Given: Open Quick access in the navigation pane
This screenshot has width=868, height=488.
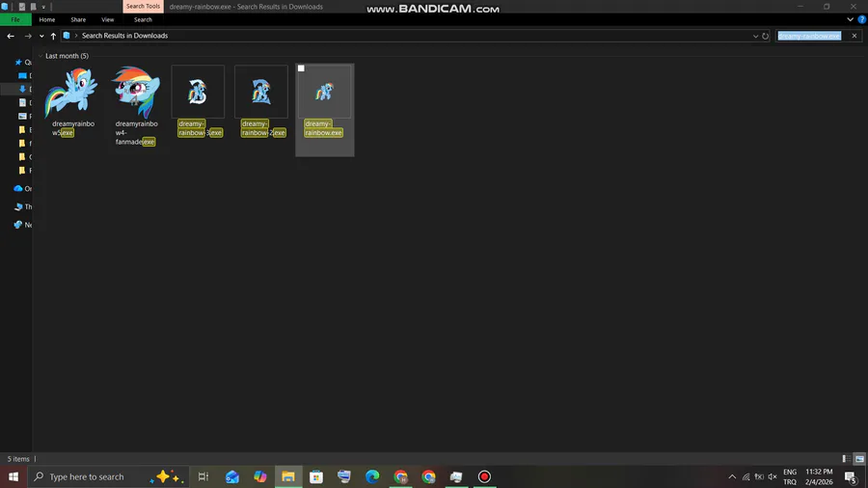Looking at the screenshot, I should tap(23, 62).
